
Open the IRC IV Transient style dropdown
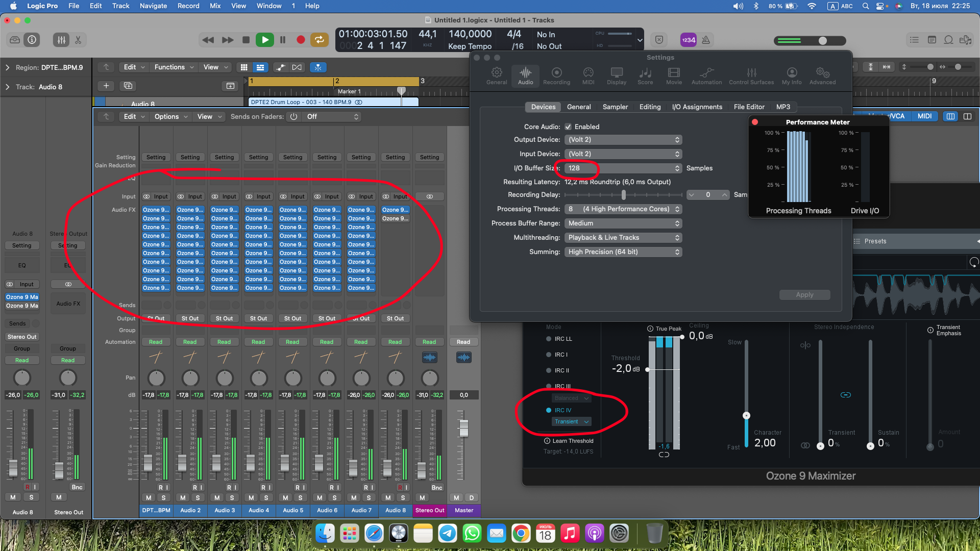pyautogui.click(x=572, y=421)
